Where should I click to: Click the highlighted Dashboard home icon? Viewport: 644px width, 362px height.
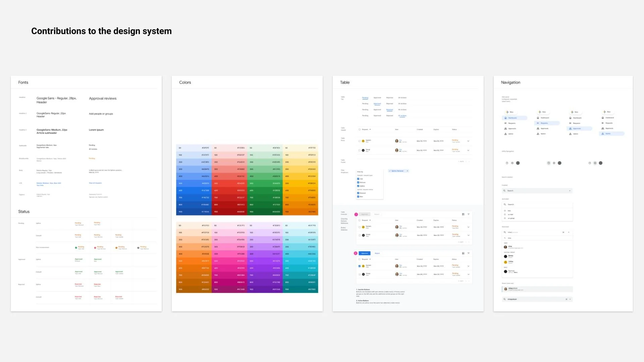506,118
